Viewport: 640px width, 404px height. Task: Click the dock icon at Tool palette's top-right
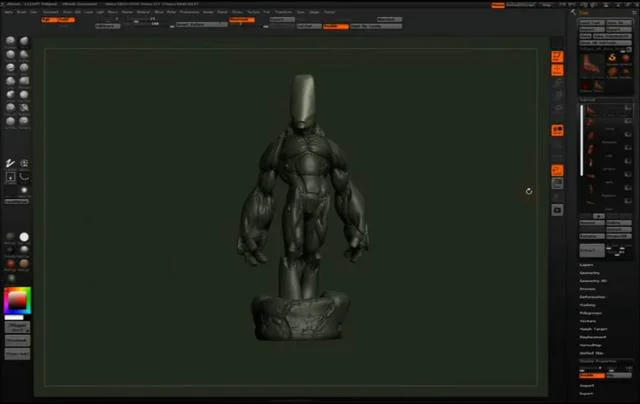(634, 13)
